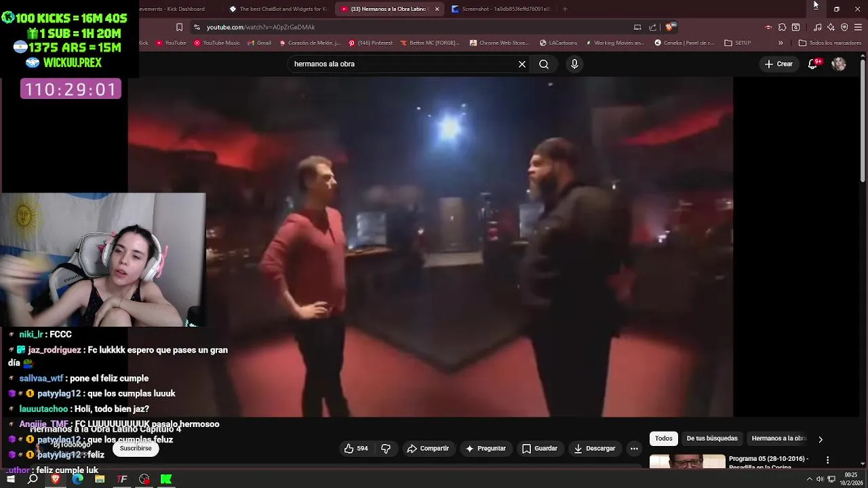Subscribe to the channel via Suscribirse
The height and width of the screenshot is (488, 868).
pyautogui.click(x=136, y=448)
